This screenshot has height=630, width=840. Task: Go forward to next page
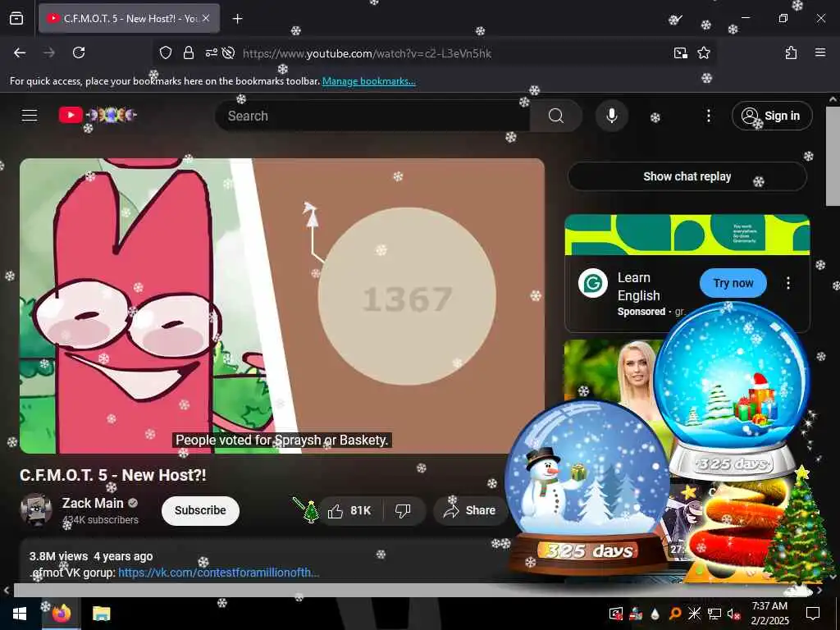click(49, 52)
